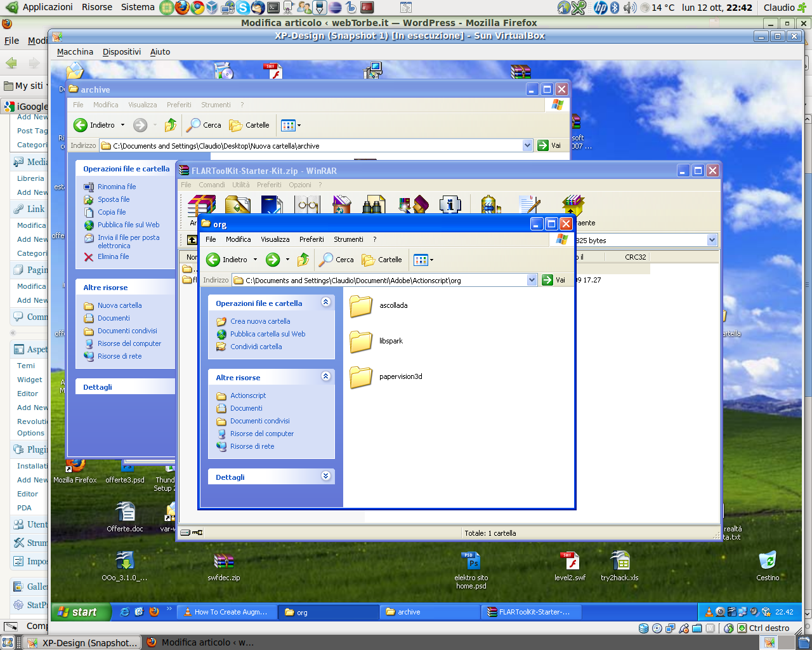This screenshot has width=812, height=650.
Task: Open File menu in org window
Action: click(211, 239)
